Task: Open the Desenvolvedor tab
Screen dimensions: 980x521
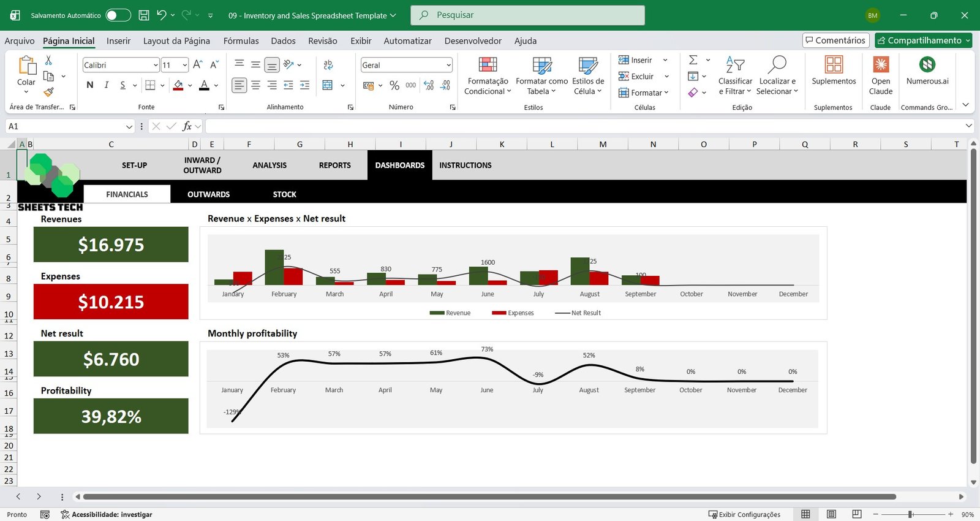Action: (473, 41)
